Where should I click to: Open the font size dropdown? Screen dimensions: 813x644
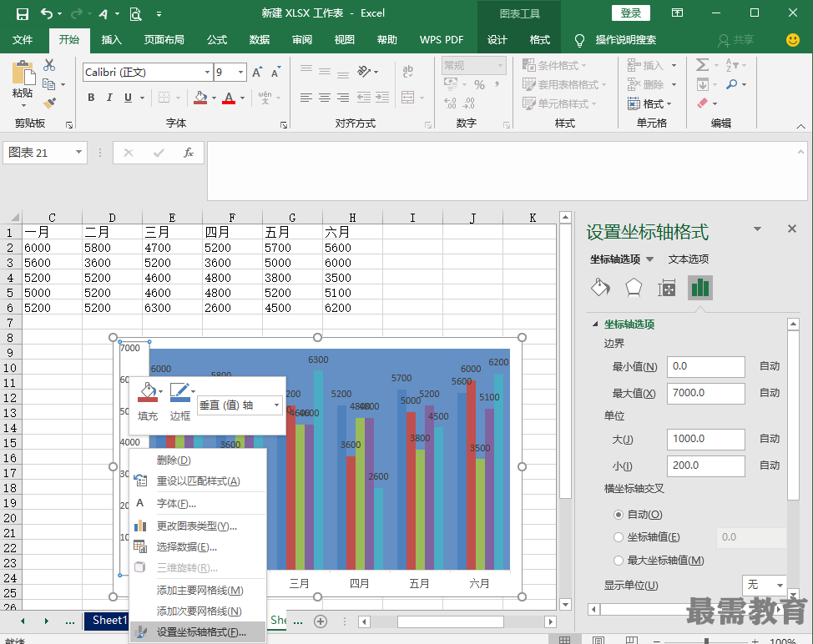coord(241,72)
